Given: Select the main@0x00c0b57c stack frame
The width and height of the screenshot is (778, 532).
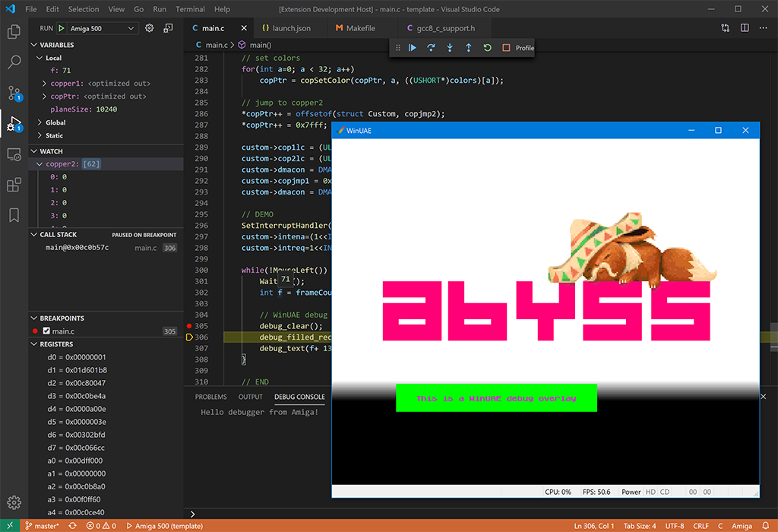Looking at the screenshot, I should tap(106, 248).
